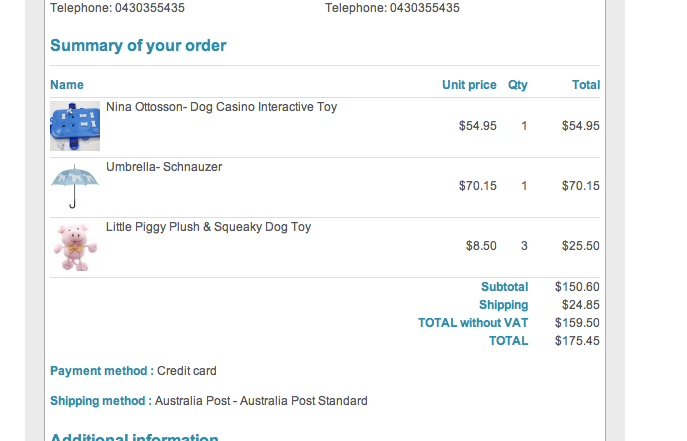Open the Umbrella- Schnauzer product name
687x441 pixels.
click(x=164, y=167)
